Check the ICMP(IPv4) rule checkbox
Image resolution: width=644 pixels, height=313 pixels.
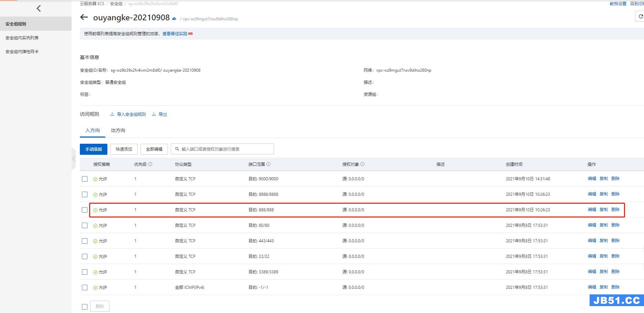tap(85, 287)
